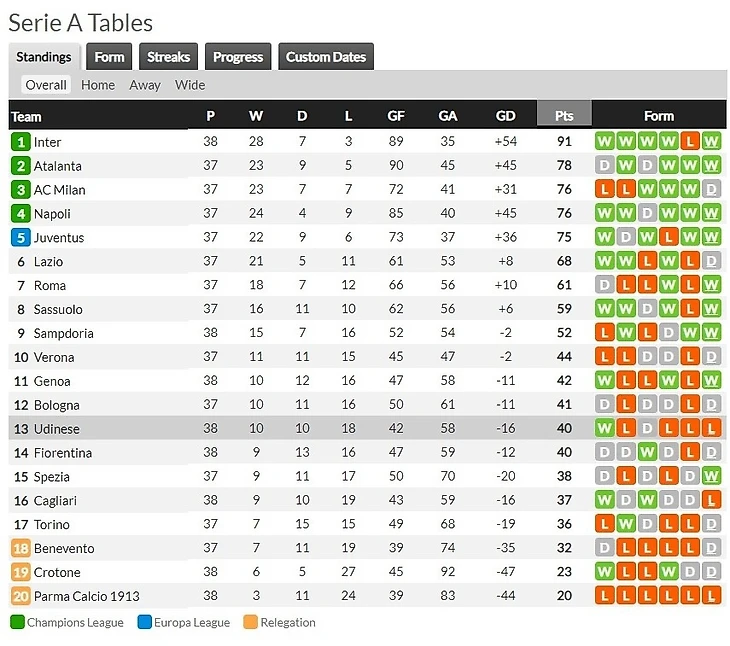730x646 pixels.
Task: Open the Form tab
Action: pyautogui.click(x=109, y=57)
